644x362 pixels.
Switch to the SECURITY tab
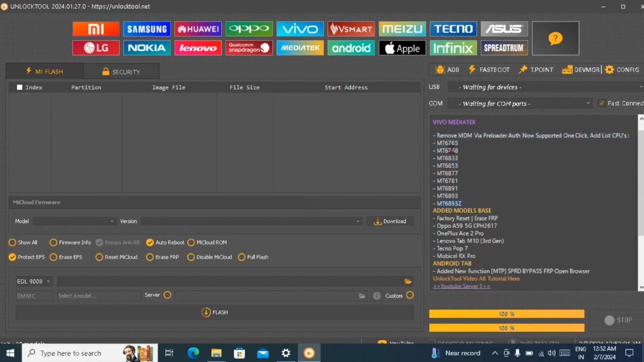pyautogui.click(x=121, y=71)
